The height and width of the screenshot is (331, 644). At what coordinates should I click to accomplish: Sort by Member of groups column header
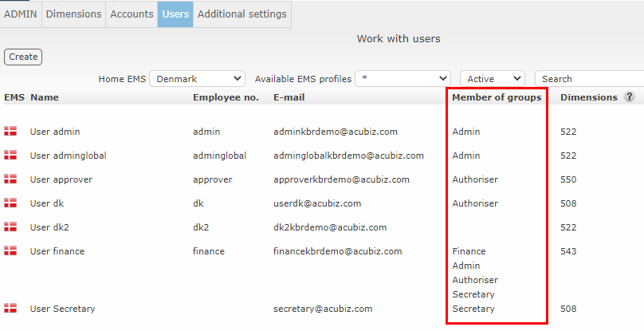(x=497, y=97)
